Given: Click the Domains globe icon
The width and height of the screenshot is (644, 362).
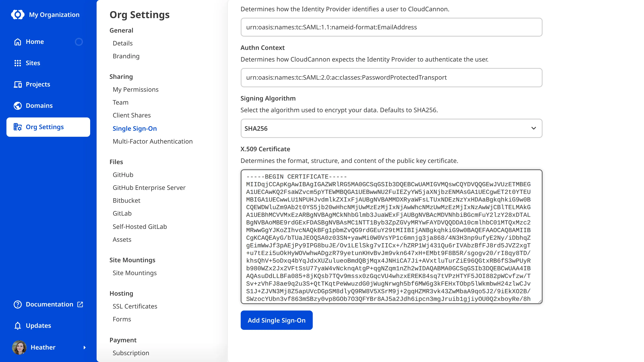Looking at the screenshot, I should pos(18,106).
